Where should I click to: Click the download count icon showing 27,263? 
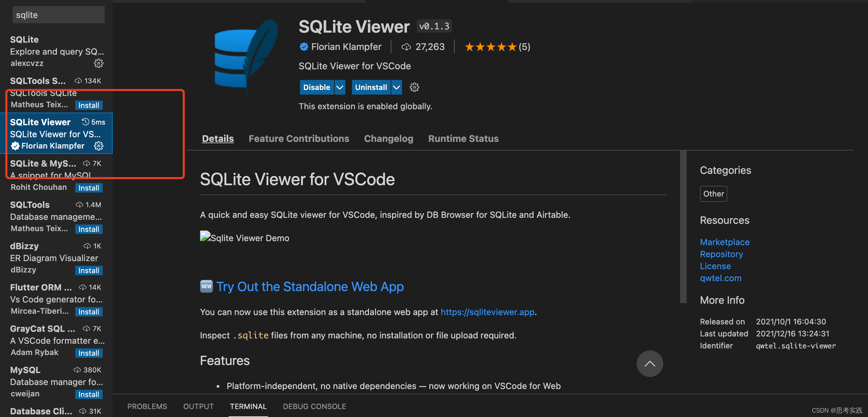click(406, 47)
